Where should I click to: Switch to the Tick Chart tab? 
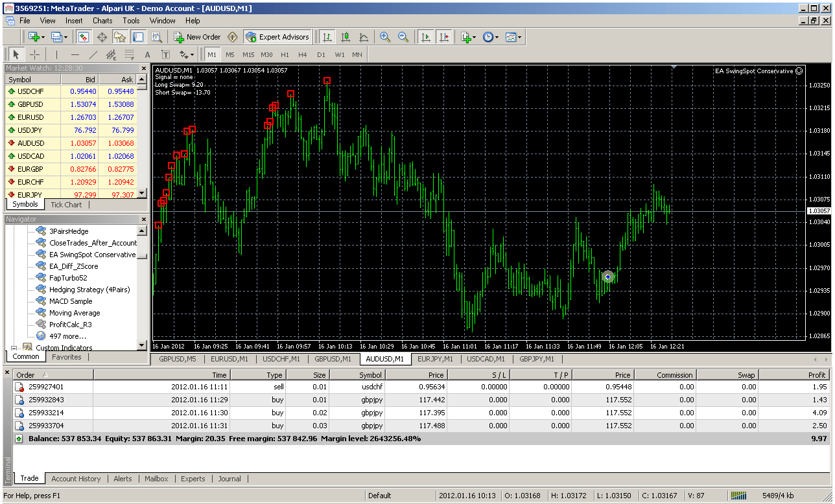(x=66, y=204)
